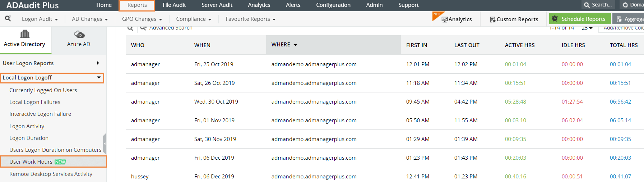
Task: Click the report search icon beside Logon Audit
Action: (8, 18)
